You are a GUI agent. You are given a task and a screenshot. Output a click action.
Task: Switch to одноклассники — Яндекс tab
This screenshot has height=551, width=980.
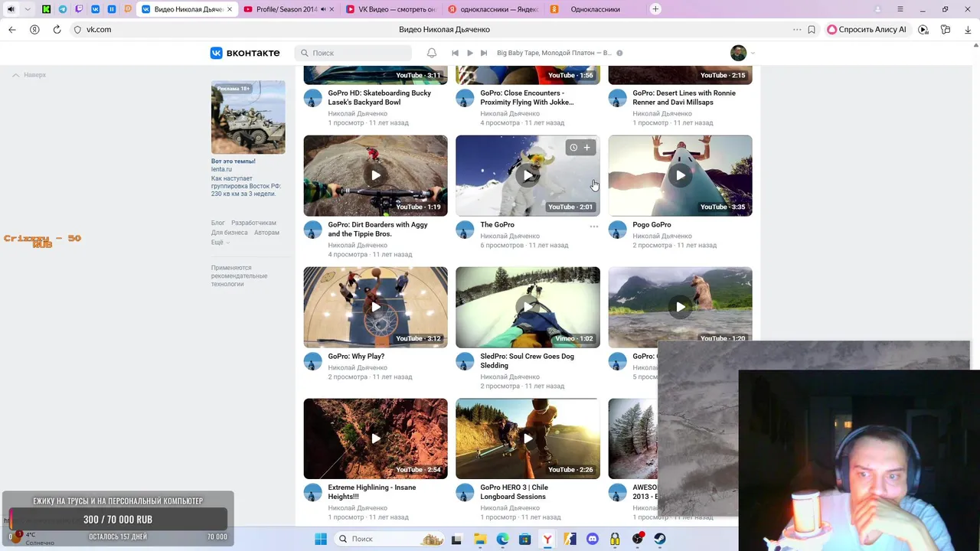pos(492,9)
